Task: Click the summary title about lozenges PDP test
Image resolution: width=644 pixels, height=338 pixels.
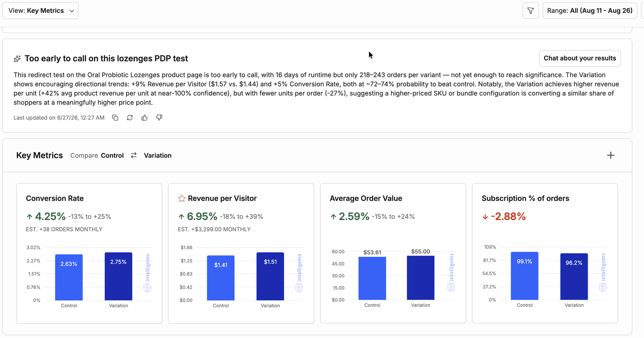Action: (106, 58)
